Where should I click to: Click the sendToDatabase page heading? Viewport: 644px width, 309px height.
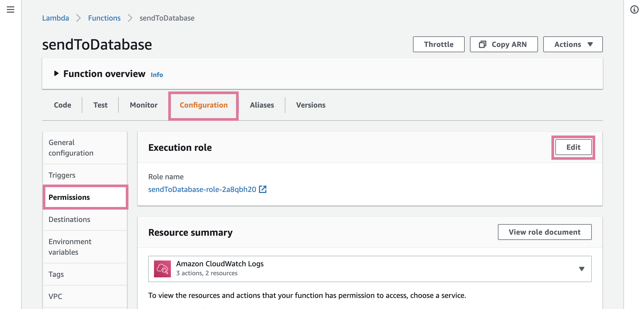click(x=97, y=44)
